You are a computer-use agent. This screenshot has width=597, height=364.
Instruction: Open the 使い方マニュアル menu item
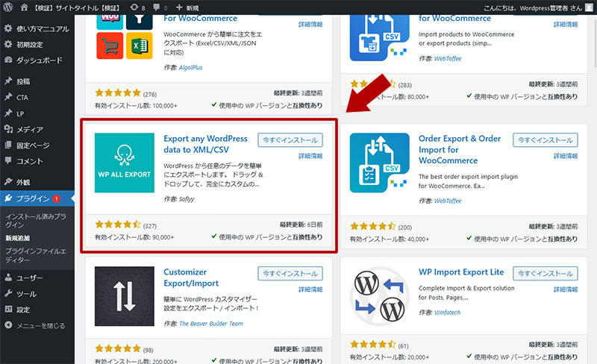click(x=43, y=28)
